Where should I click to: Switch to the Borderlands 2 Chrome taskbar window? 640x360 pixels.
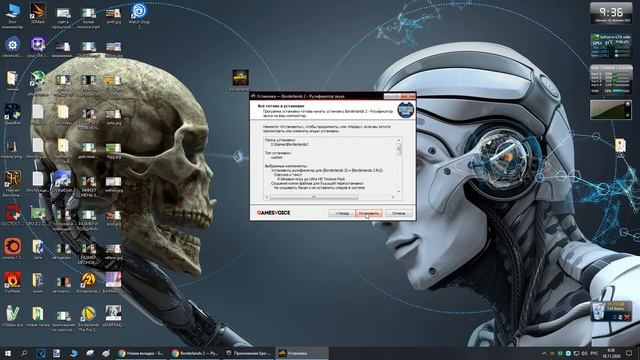click(x=195, y=353)
